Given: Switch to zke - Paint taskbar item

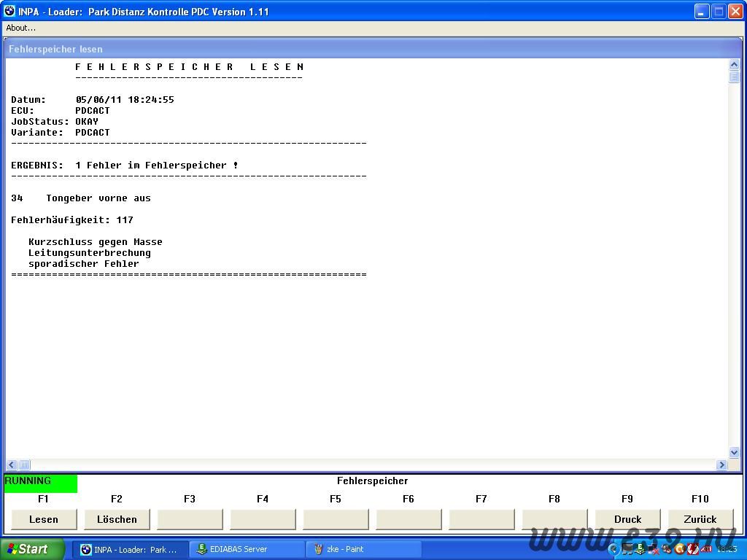Looking at the screenshot, I should 363,549.
